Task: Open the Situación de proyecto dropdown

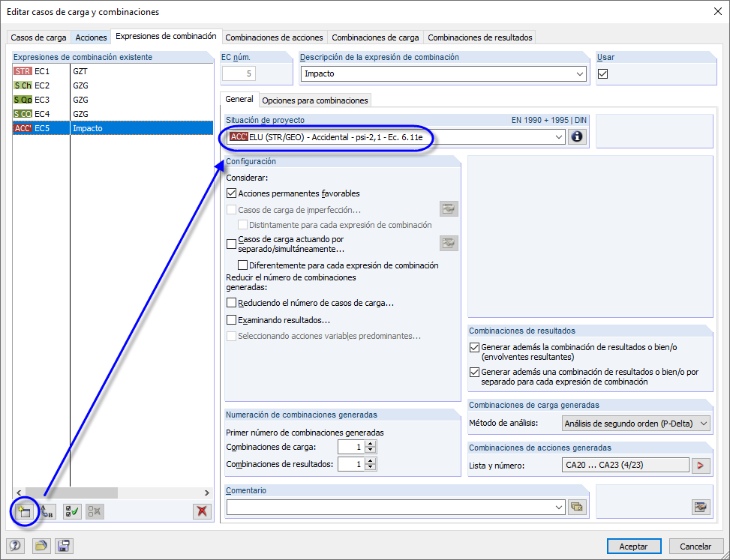Action: 559,136
